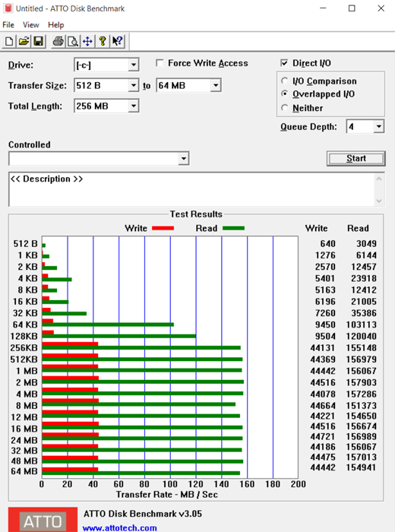The width and height of the screenshot is (395, 532).
Task: Uncheck the Direct I/O checkbox
Action: 284,63
